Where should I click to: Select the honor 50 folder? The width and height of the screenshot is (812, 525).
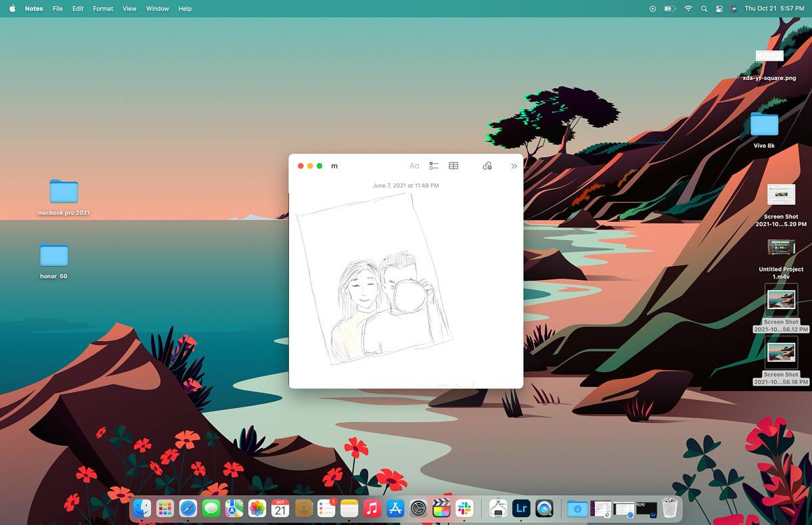[53, 261]
